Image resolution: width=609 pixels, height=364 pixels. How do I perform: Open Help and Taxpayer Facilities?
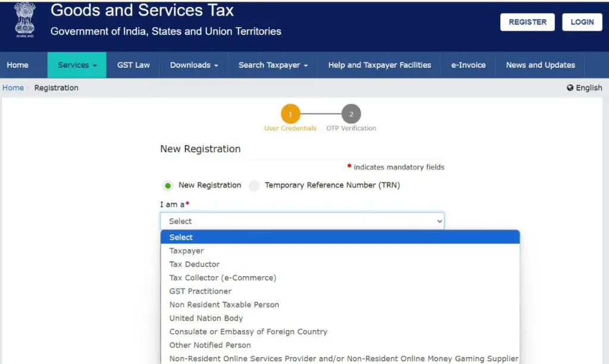379,65
